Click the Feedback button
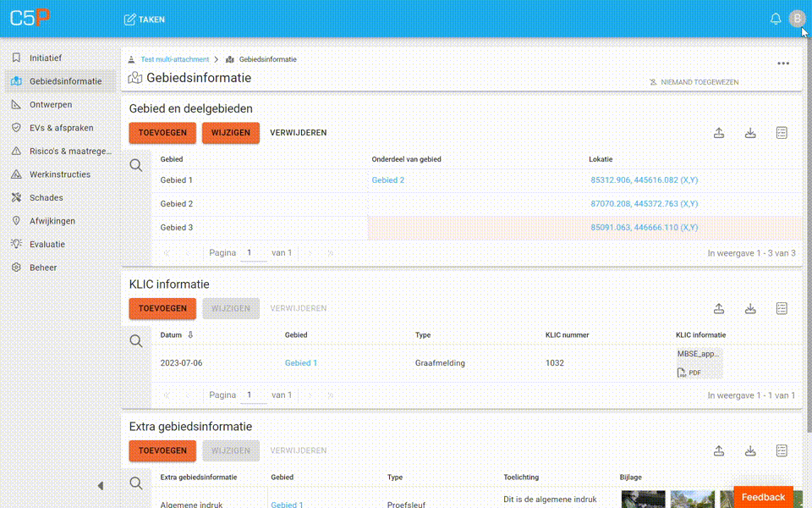Viewport: 812px width, 508px height. point(763,497)
